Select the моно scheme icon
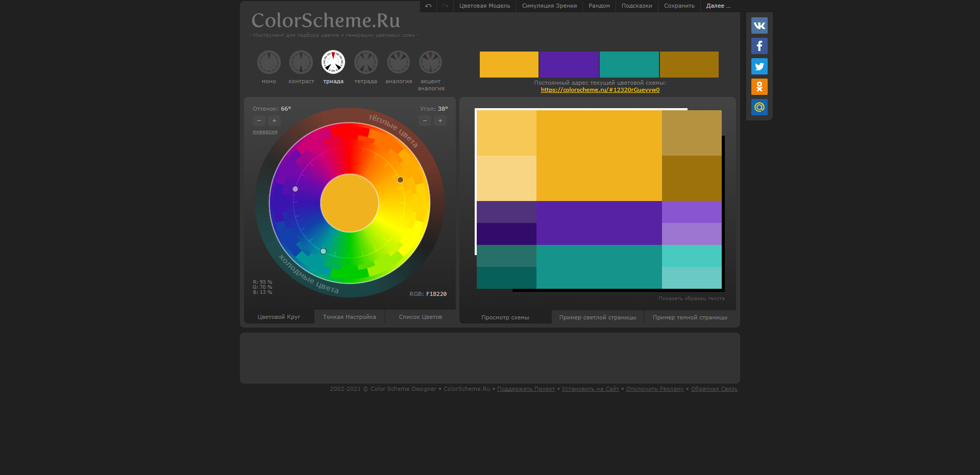 coord(269,62)
